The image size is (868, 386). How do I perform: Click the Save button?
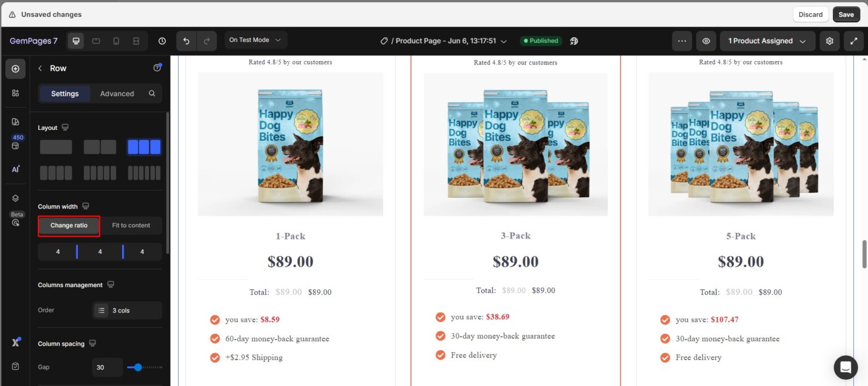(x=846, y=15)
